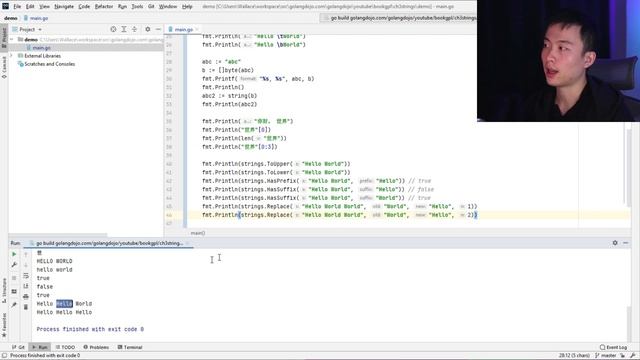
Task: Click master git branch in status bar
Action: pyautogui.click(x=605, y=356)
